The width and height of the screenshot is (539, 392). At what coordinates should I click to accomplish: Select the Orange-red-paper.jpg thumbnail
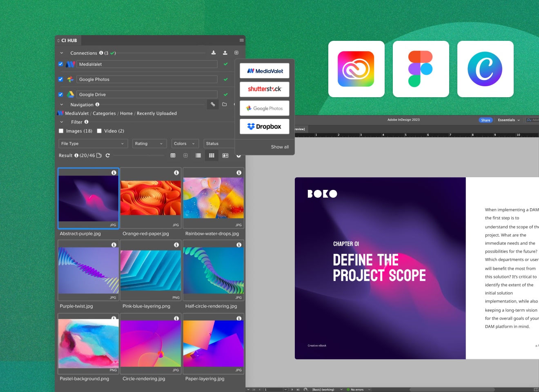[x=151, y=198]
